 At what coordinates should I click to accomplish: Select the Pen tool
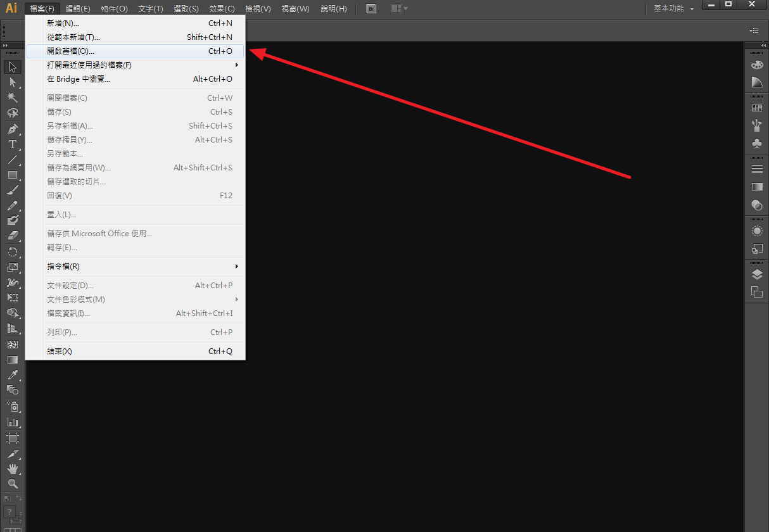tap(12, 129)
